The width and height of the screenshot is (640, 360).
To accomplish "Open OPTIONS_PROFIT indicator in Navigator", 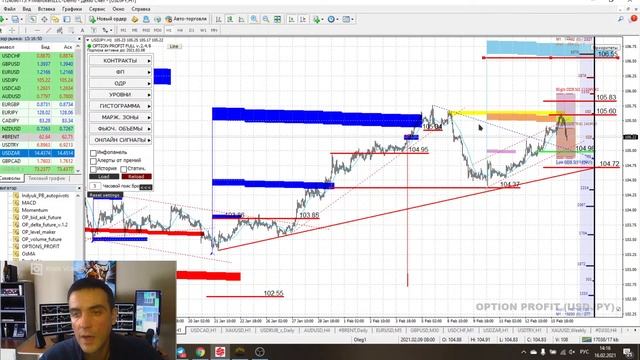I will (40, 247).
